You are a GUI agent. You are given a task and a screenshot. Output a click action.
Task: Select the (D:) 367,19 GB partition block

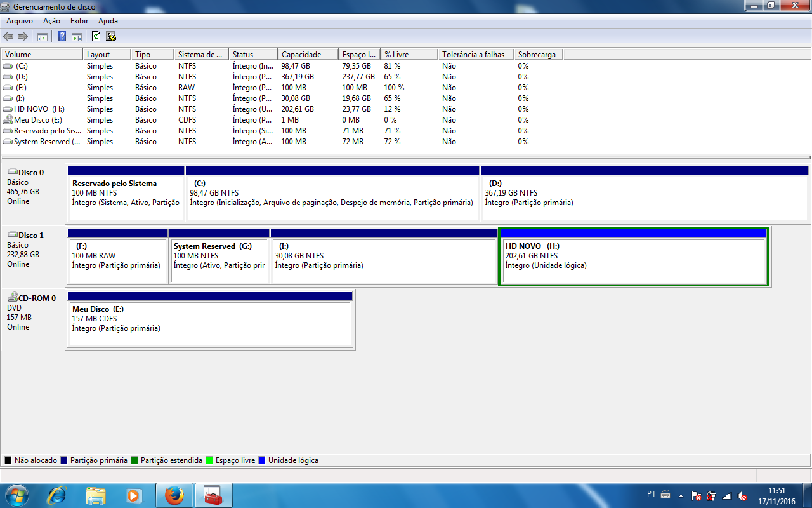coord(645,194)
